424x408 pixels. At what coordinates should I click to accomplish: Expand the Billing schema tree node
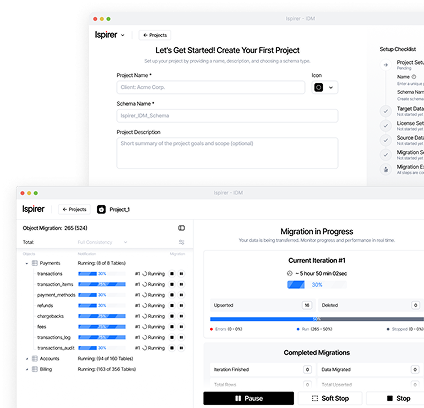point(27,369)
